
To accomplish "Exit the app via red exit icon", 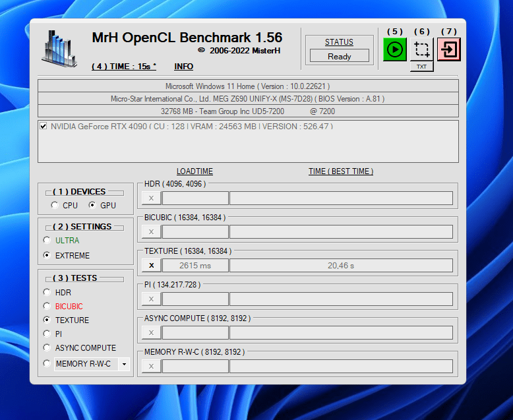I will point(448,49).
